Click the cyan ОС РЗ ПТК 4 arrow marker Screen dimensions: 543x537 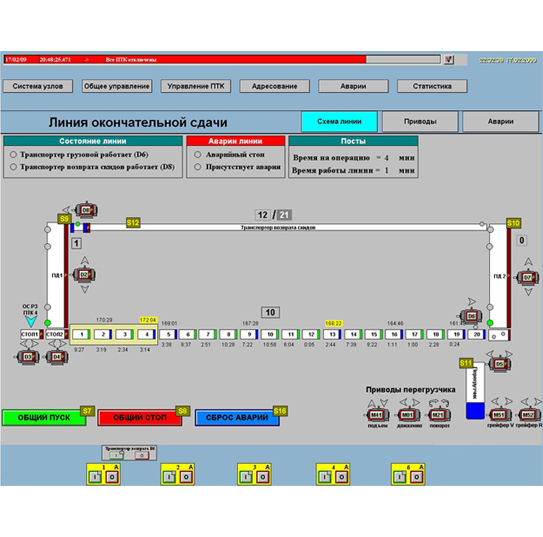pyautogui.click(x=30, y=321)
